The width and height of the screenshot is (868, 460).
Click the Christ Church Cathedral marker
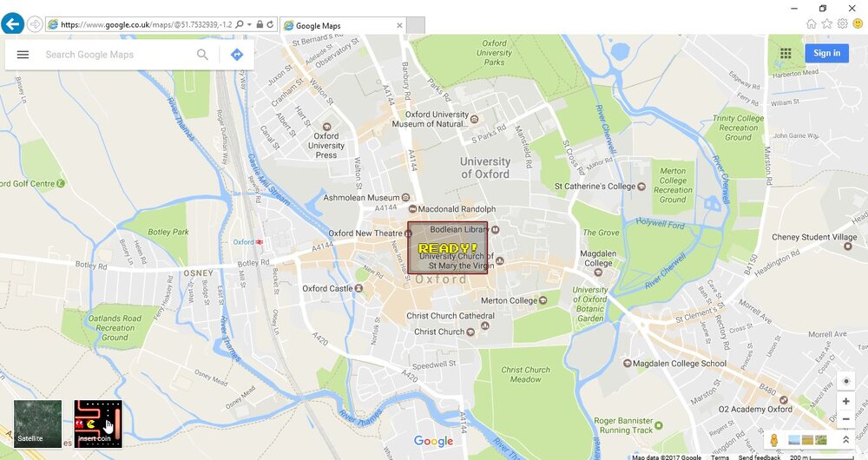485,325
